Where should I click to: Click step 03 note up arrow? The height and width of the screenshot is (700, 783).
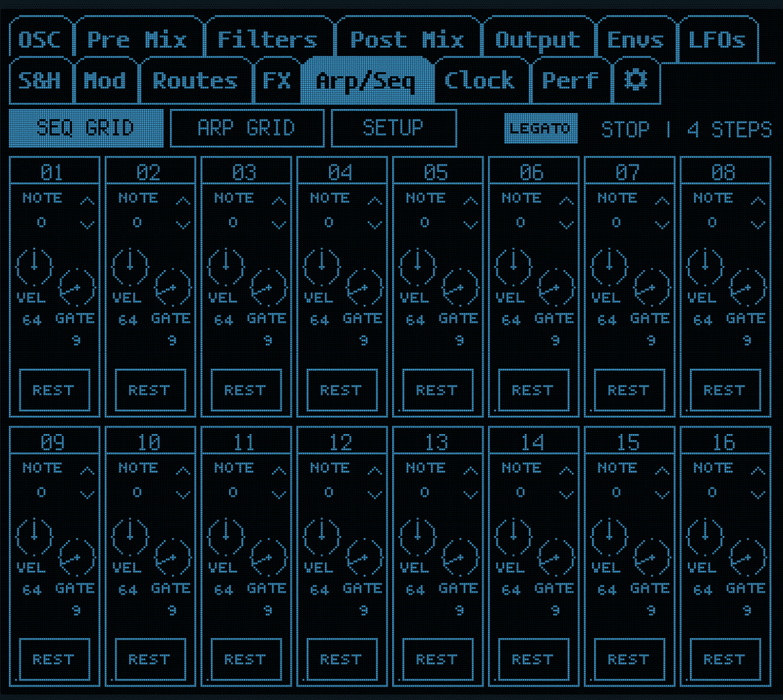[x=279, y=201]
